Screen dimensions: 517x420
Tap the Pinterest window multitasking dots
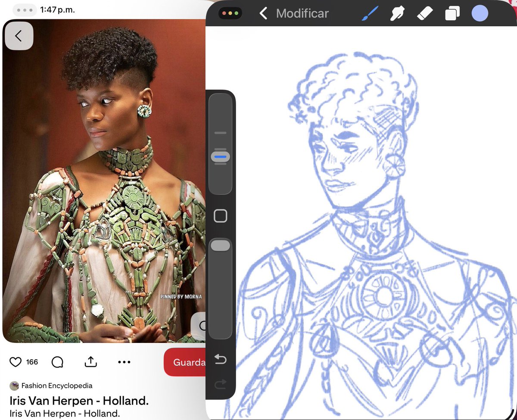click(25, 10)
